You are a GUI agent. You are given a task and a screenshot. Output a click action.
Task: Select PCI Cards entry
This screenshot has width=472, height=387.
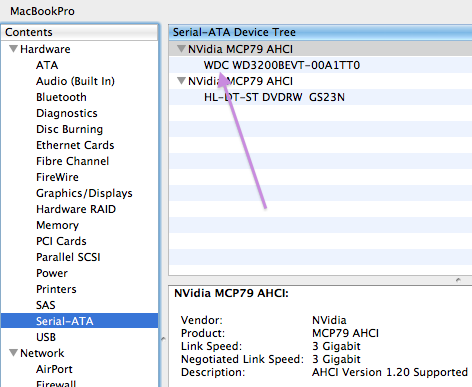[x=61, y=241]
